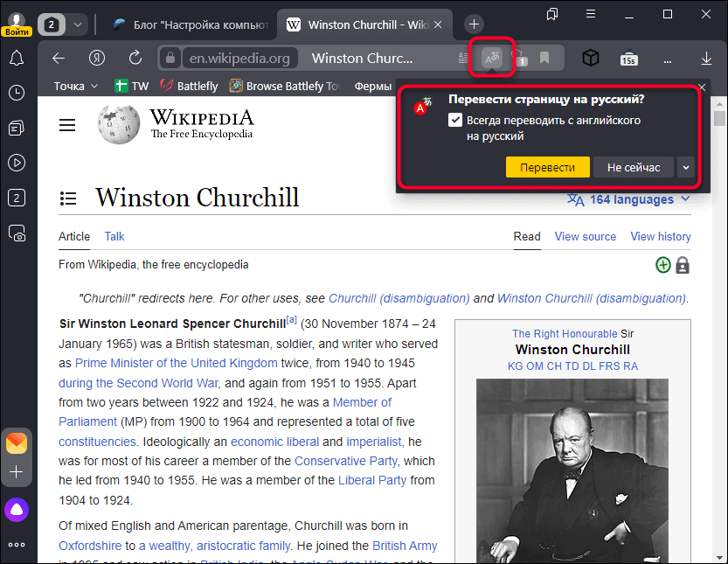Open the Wikipedia hamburger main menu
728x564 pixels.
point(67,125)
